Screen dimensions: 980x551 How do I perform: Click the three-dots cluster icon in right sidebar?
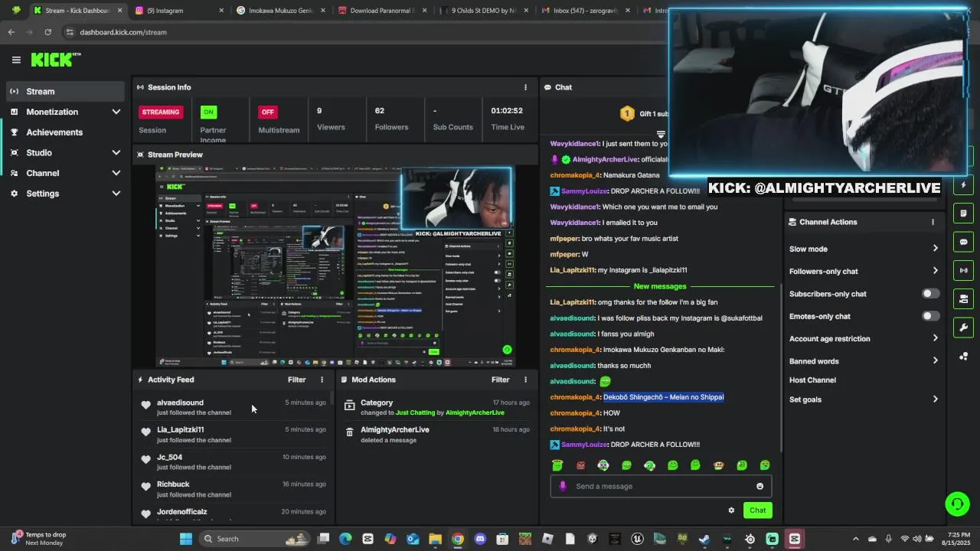tap(963, 356)
